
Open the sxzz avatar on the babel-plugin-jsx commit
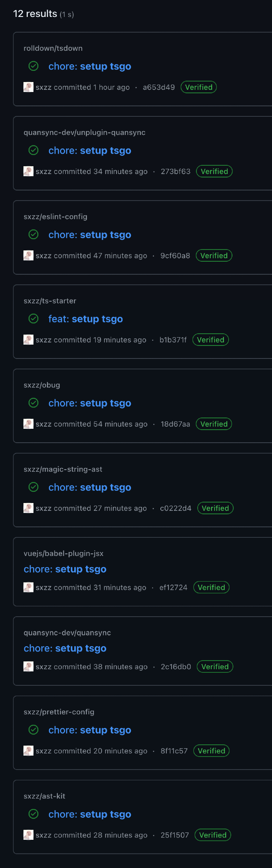pyautogui.click(x=28, y=587)
